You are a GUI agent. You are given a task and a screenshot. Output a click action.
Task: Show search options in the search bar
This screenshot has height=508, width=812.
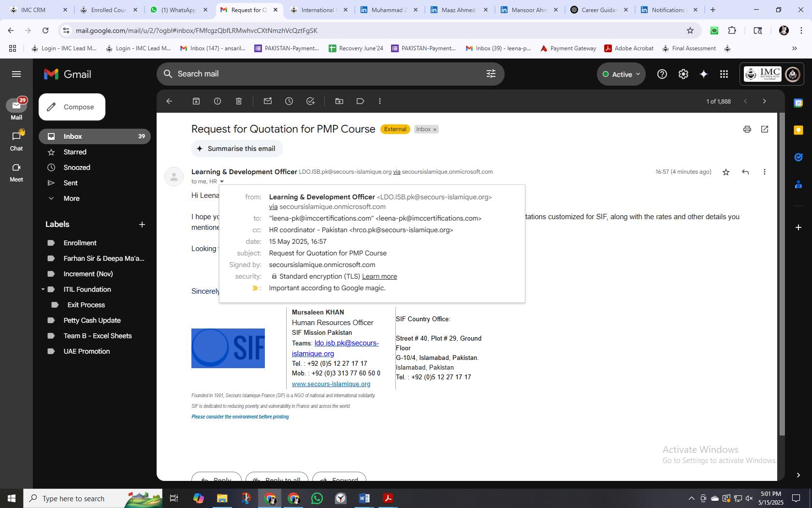[x=491, y=74]
